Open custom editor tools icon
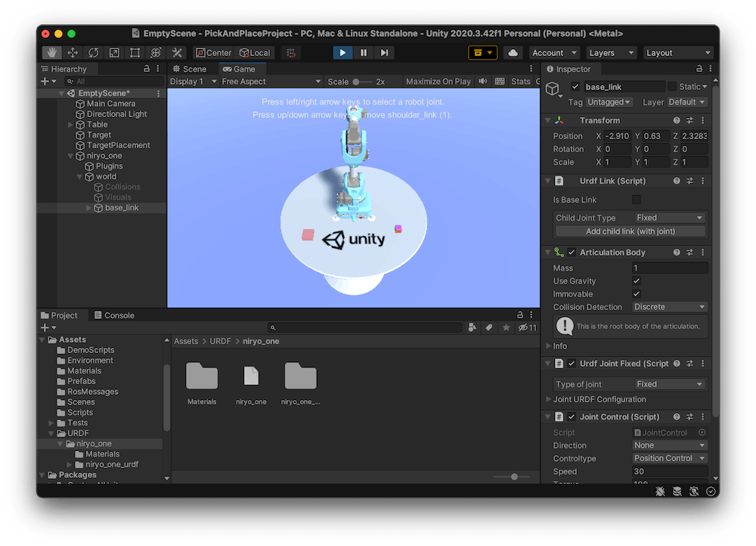 [x=177, y=53]
